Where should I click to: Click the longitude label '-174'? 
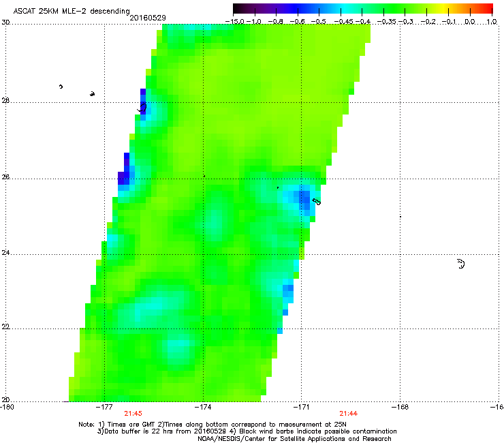pos(203,407)
